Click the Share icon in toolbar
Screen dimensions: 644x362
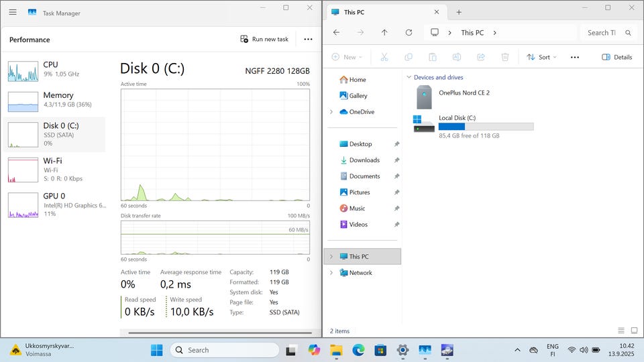coord(481,57)
